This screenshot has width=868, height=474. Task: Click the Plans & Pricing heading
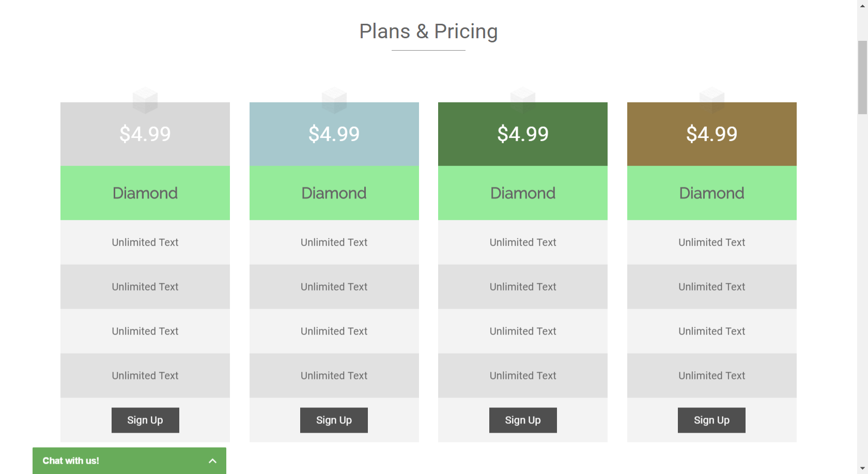pos(428,32)
